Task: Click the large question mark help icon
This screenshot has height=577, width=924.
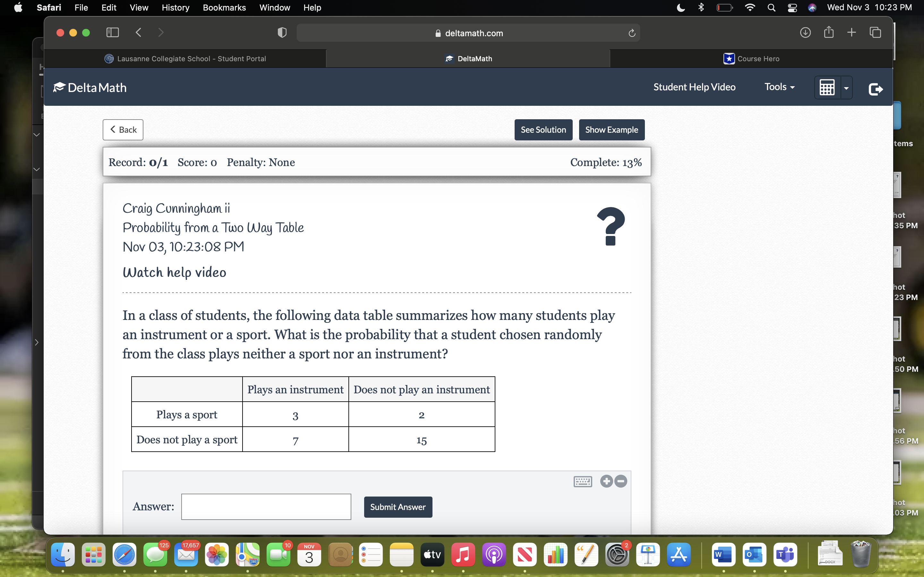Action: click(x=611, y=227)
